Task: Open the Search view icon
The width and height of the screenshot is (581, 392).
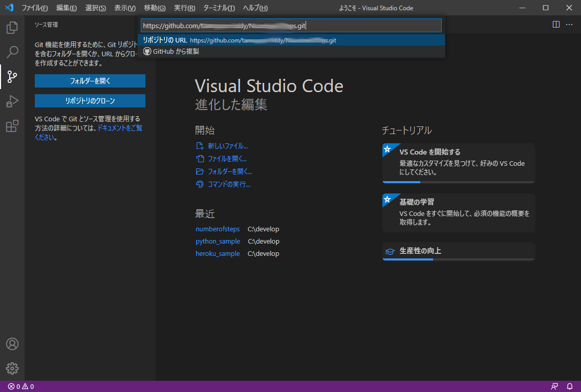Action: [x=12, y=52]
